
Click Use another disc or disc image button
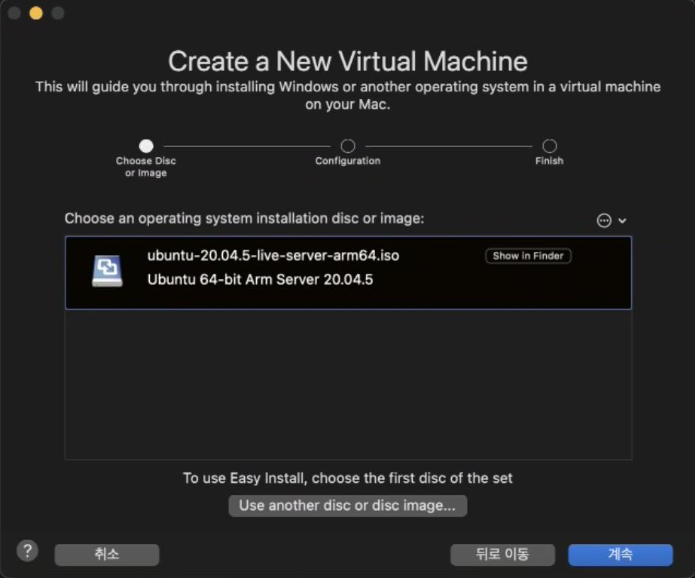pos(348,506)
